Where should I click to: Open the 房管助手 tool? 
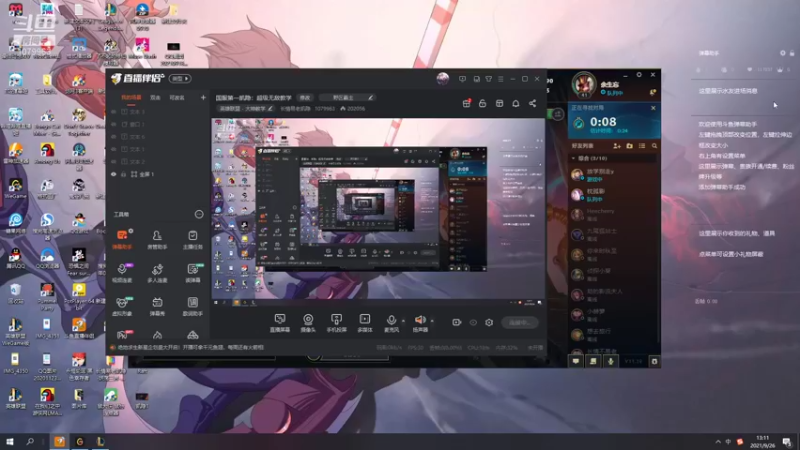157,239
